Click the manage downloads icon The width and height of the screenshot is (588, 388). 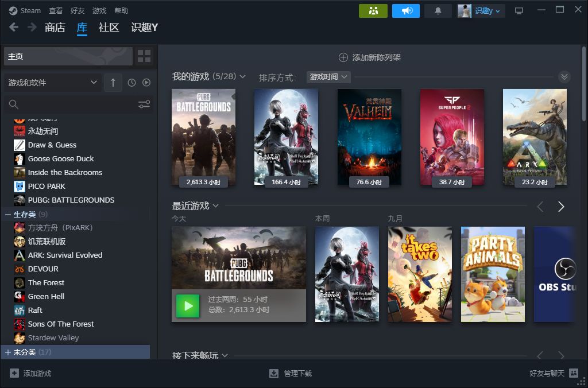pos(274,373)
